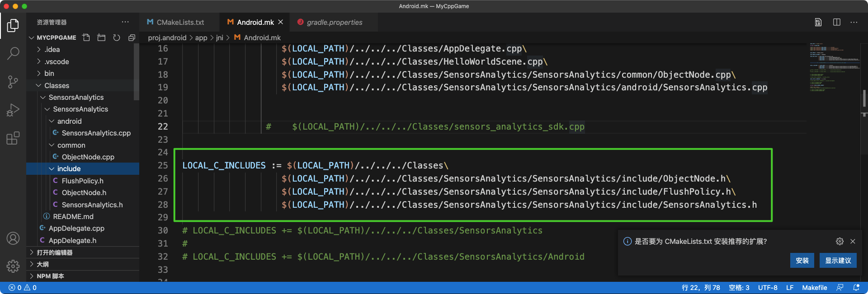Image resolution: width=868 pixels, height=294 pixels.
Task: Open the Run and Debug view
Action: [x=13, y=110]
